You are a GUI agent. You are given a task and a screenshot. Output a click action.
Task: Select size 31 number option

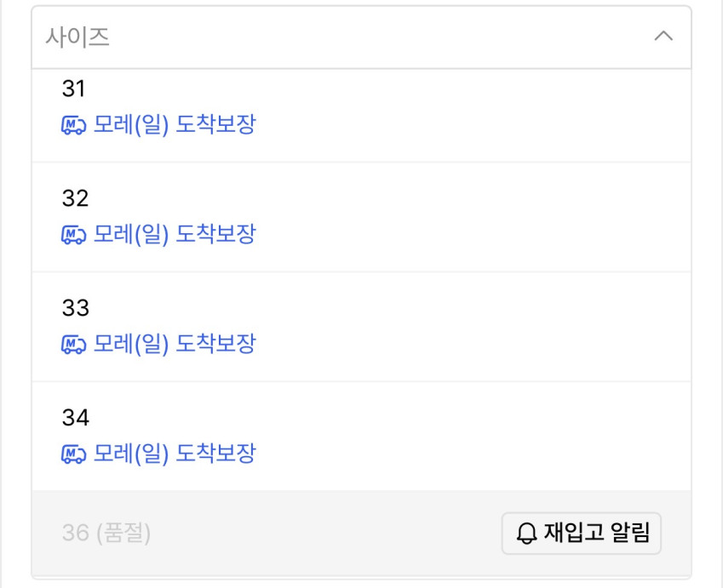tap(74, 88)
